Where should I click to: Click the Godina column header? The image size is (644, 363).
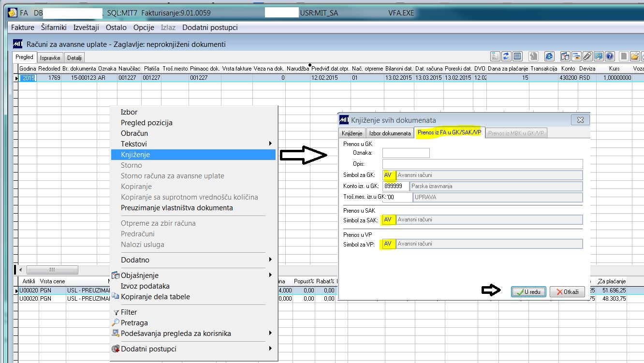point(28,69)
